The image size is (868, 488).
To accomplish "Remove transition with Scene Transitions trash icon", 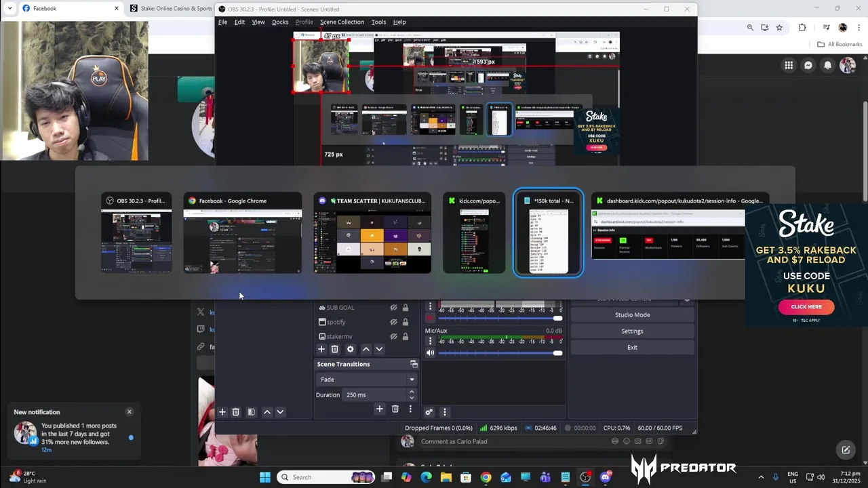I will click(395, 409).
